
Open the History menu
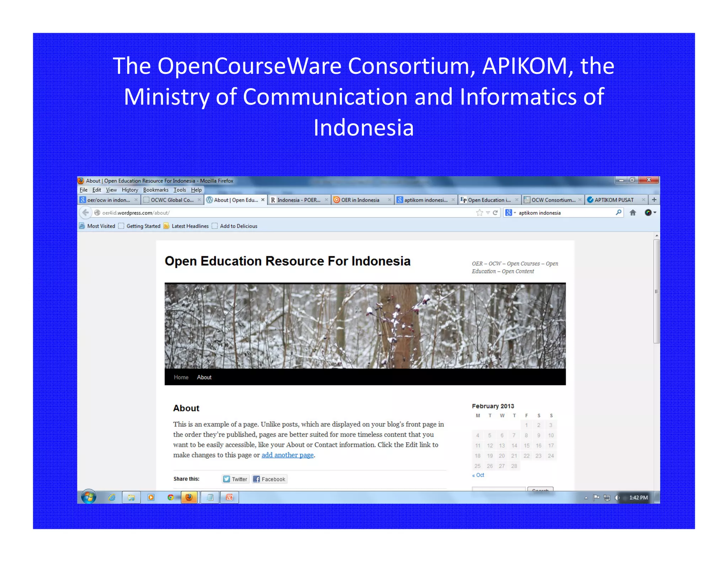point(130,190)
